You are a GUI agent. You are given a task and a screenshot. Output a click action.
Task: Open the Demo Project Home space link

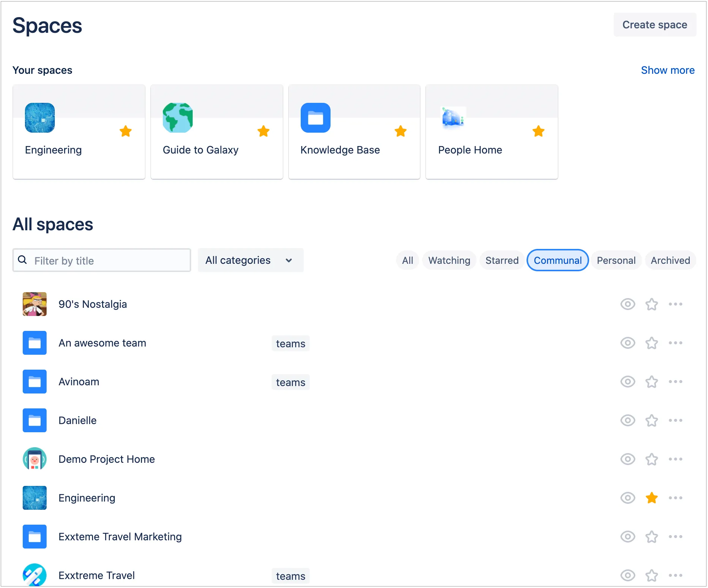107,459
